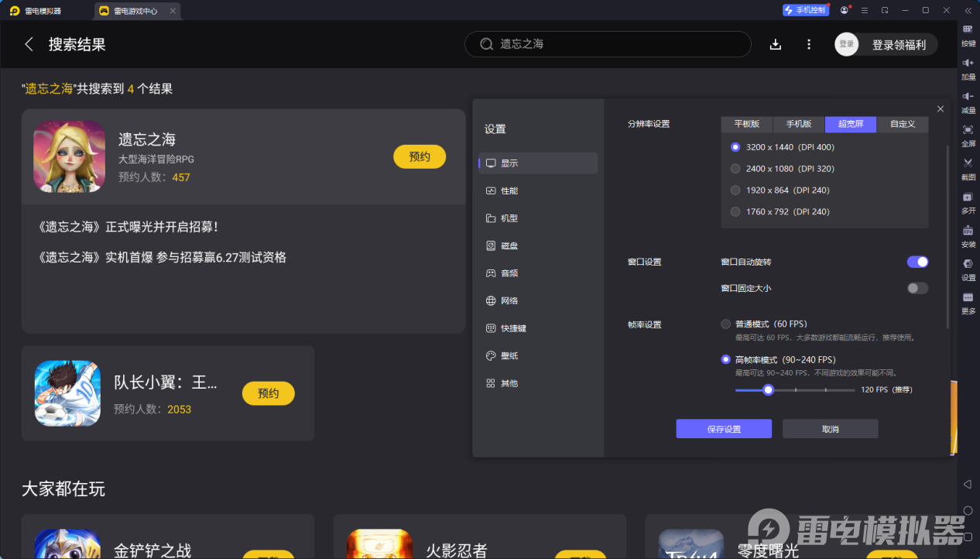The height and width of the screenshot is (559, 980).
Task: Click 预约 for 遗忘之海
Action: 420,156
